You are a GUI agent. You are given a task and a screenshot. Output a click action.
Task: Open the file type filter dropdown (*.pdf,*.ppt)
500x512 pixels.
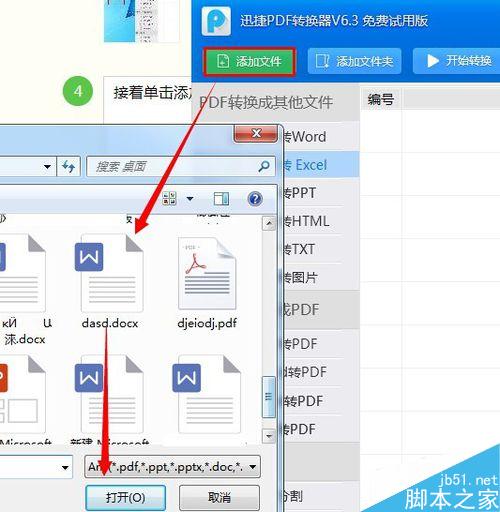(x=172, y=467)
